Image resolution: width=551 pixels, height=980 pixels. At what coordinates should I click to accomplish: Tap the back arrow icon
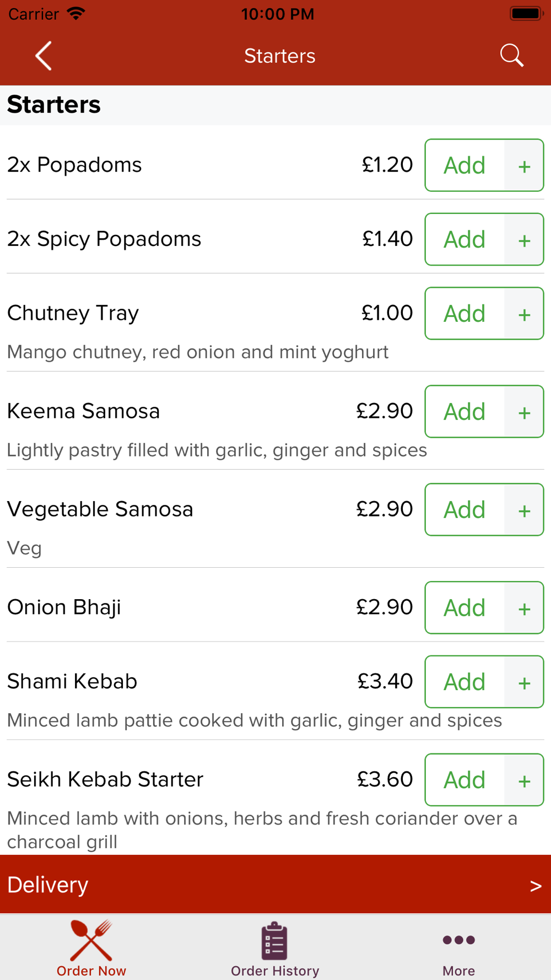point(44,56)
